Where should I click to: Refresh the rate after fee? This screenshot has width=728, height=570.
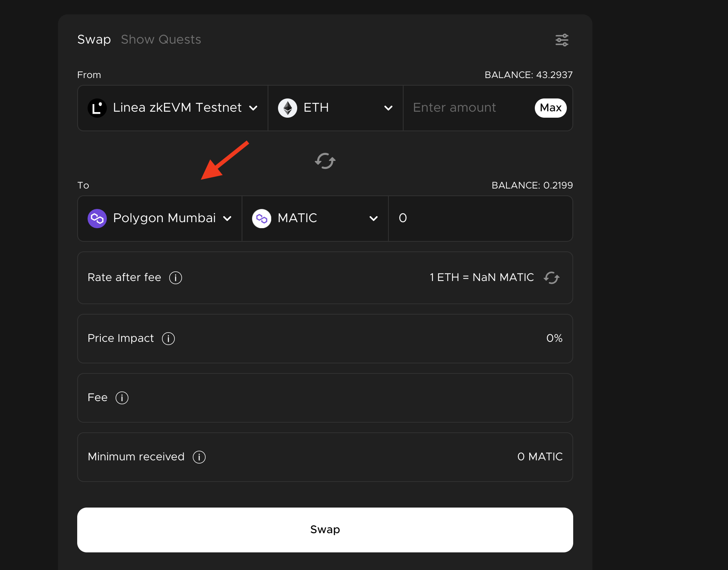click(552, 277)
